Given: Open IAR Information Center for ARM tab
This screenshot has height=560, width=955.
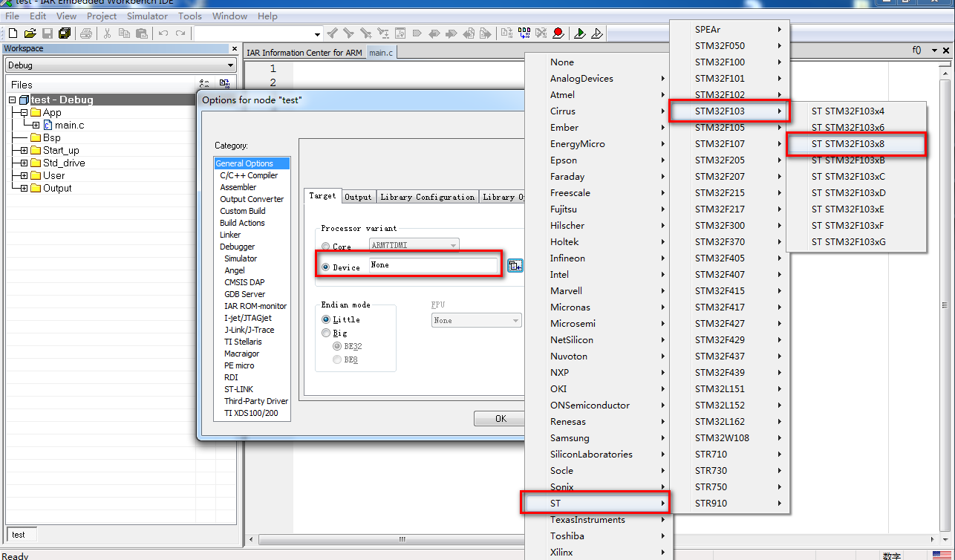Looking at the screenshot, I should [x=304, y=53].
